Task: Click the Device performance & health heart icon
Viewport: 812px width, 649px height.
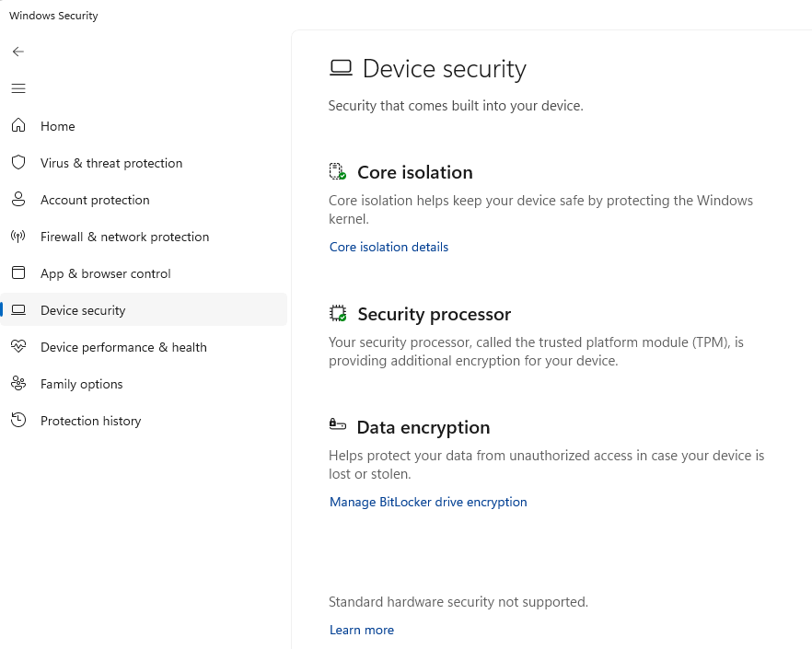Action: pos(18,347)
